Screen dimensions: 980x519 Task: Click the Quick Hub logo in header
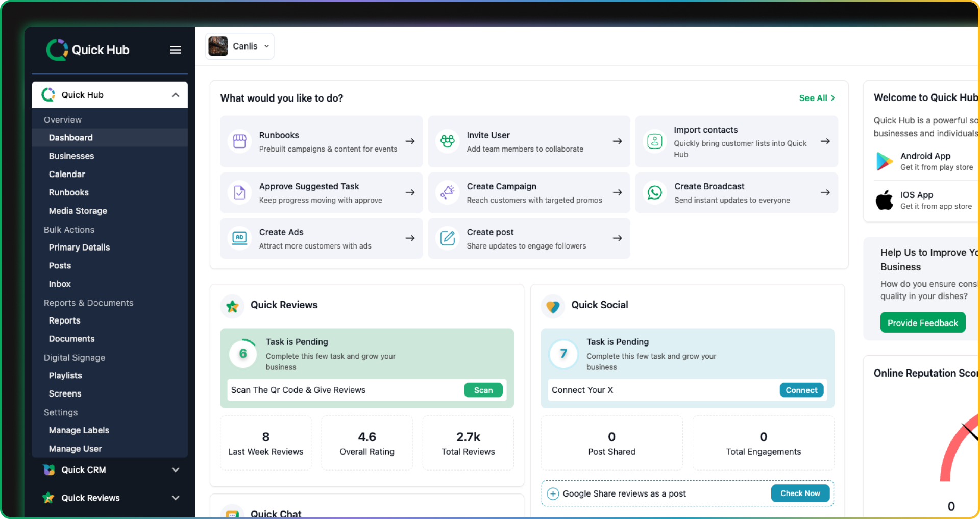[88, 50]
